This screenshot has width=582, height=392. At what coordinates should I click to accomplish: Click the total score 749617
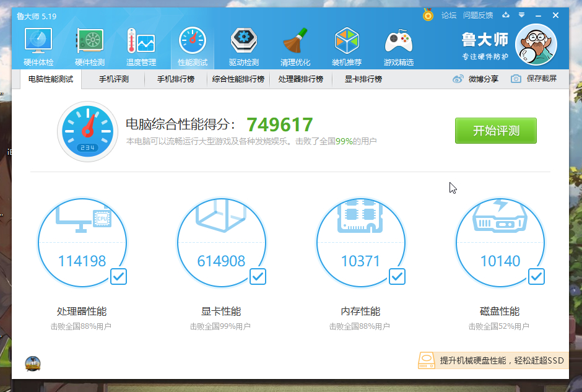pyautogui.click(x=280, y=124)
